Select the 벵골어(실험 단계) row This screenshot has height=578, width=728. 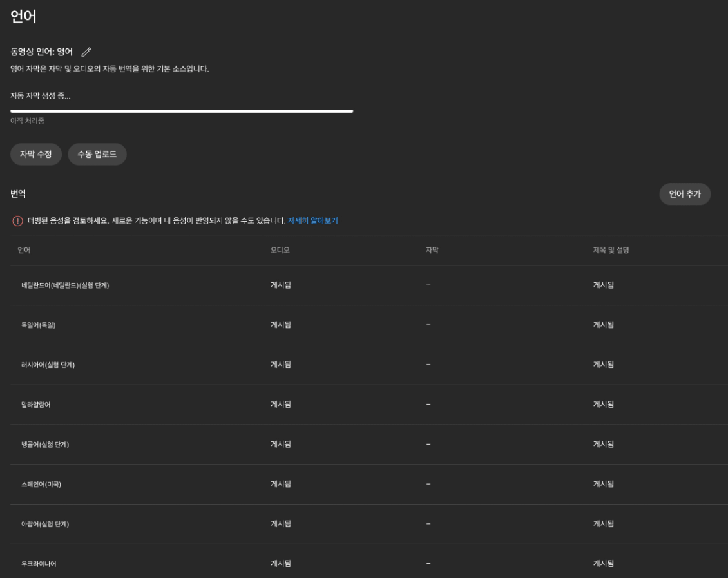(x=45, y=445)
